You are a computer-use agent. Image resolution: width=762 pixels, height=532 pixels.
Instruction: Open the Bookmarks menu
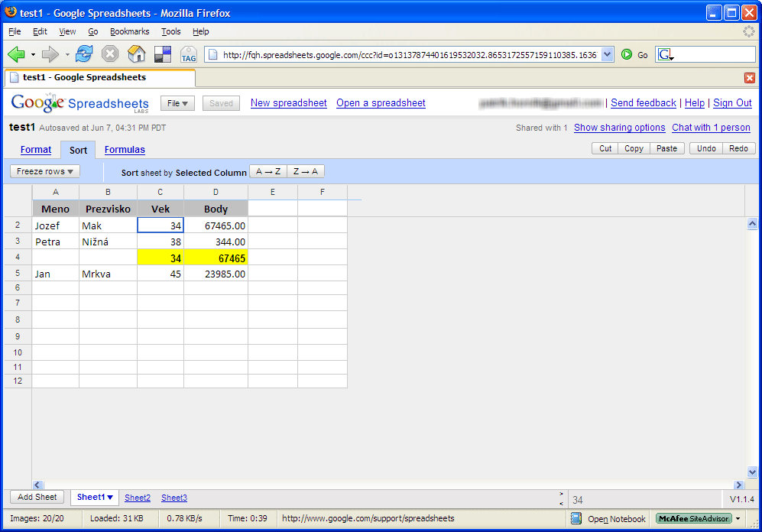[129, 31]
